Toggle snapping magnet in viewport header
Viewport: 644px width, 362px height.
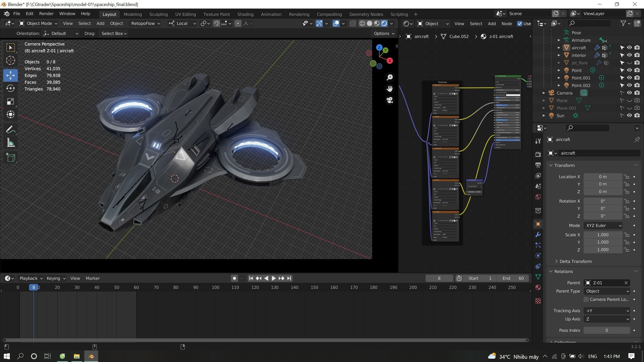tap(216, 23)
